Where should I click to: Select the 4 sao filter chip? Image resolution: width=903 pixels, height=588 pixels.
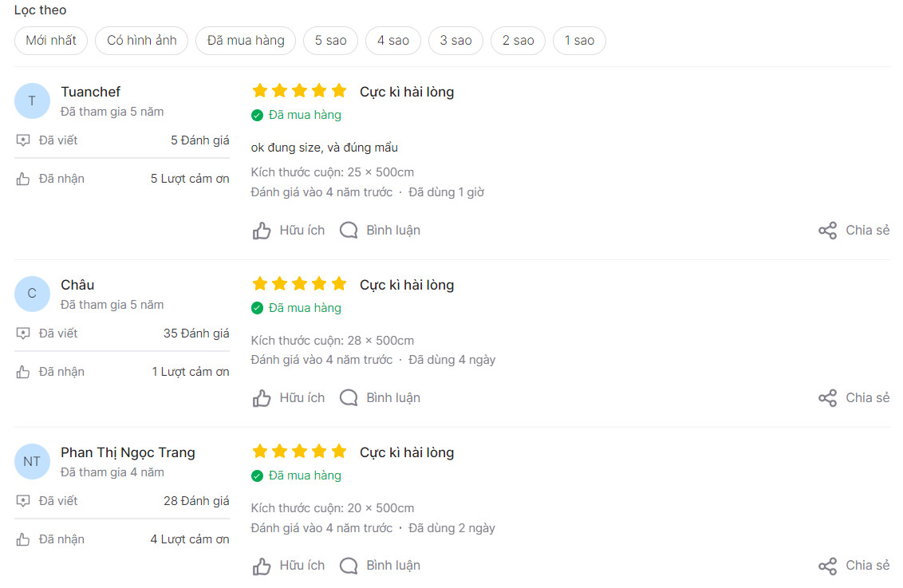pos(393,41)
